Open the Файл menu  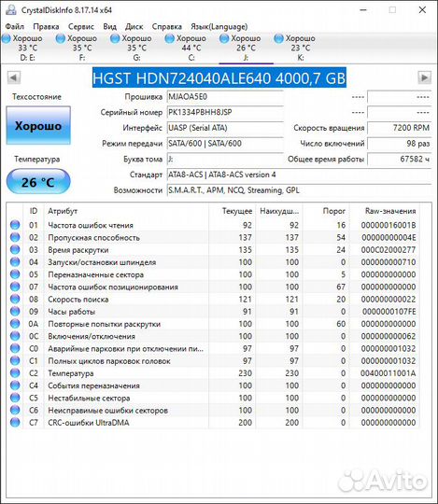14,26
